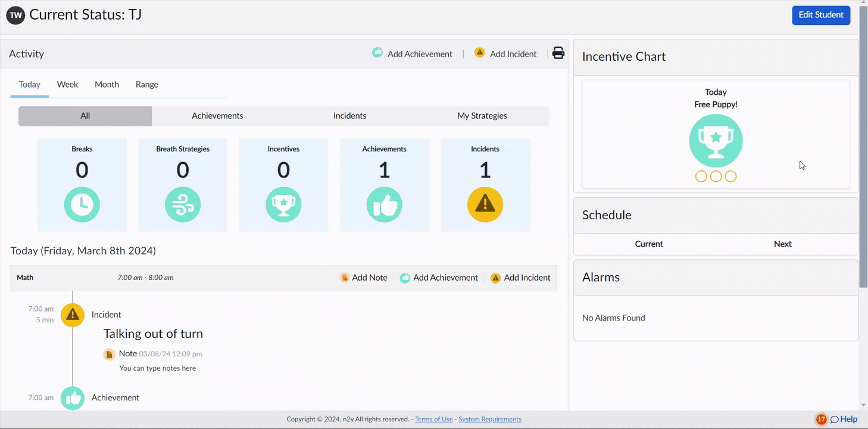Click the Breath Strategies wind icon

click(183, 204)
